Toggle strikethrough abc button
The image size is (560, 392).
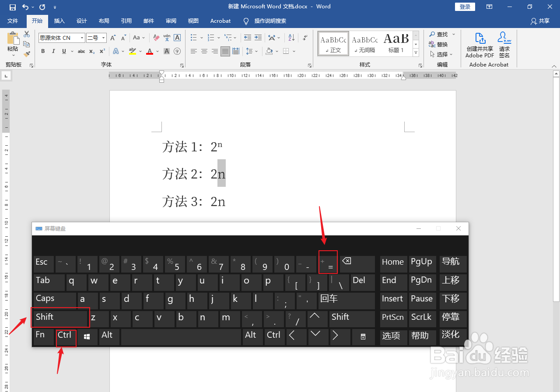[x=81, y=51]
